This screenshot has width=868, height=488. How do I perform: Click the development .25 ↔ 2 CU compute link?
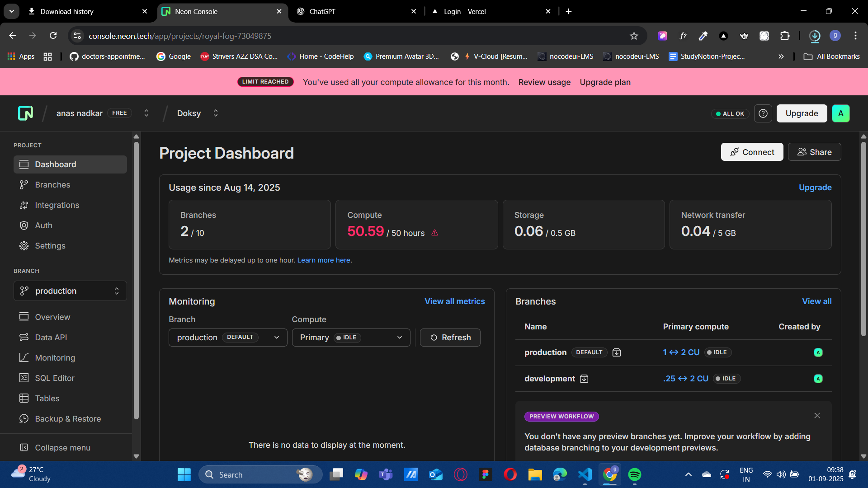click(685, 379)
